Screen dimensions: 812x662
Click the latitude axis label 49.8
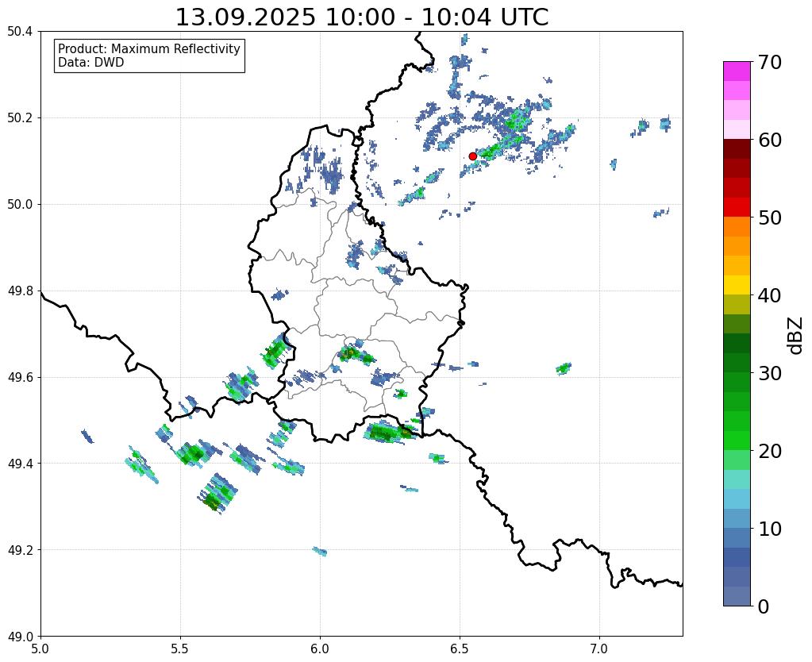[20, 291]
